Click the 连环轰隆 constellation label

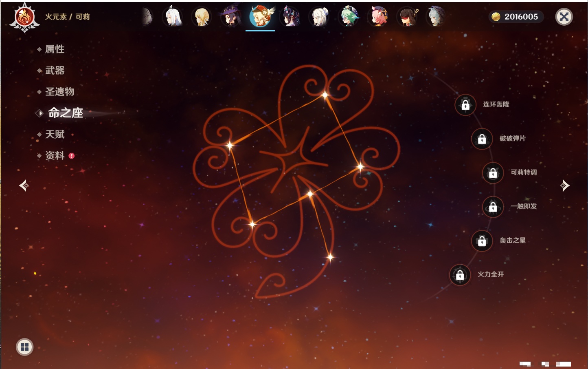496,104
